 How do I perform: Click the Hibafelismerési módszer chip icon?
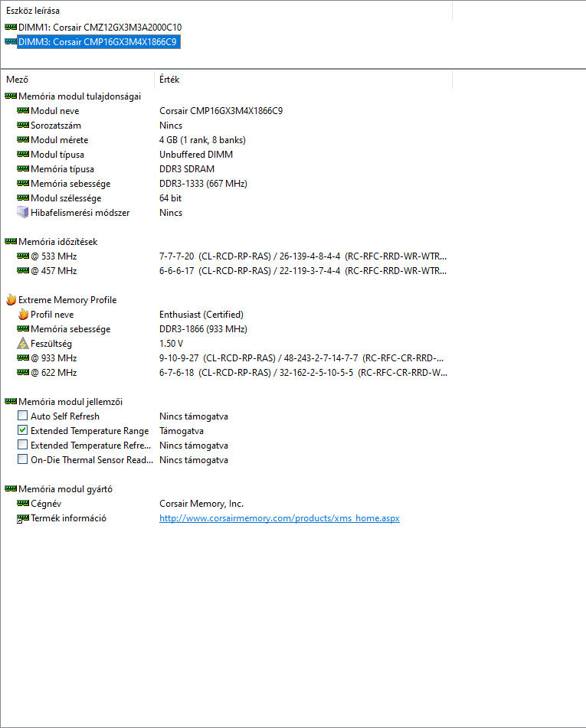(23, 213)
